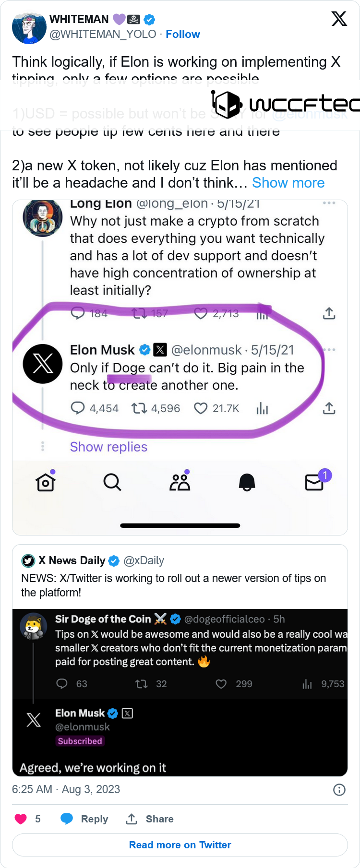
Task: Click the communities people icon
Action: (180, 482)
